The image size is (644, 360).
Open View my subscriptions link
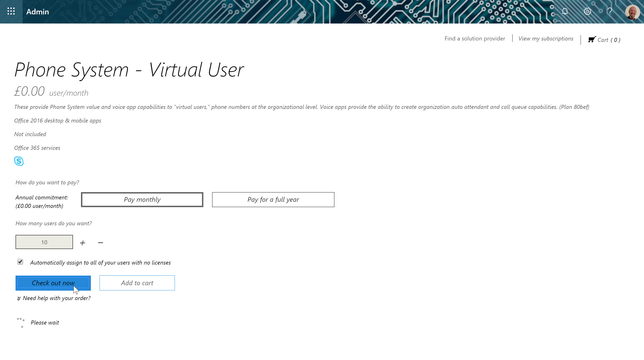click(546, 39)
